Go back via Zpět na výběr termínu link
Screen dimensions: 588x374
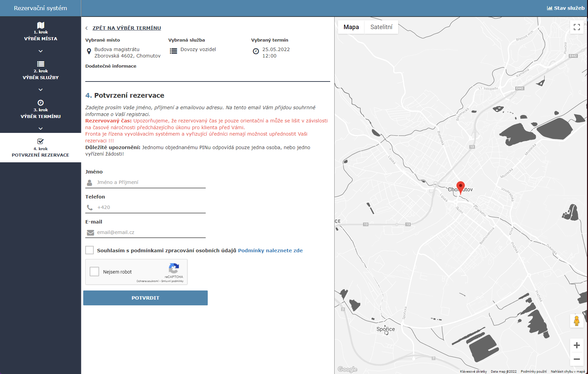(127, 28)
